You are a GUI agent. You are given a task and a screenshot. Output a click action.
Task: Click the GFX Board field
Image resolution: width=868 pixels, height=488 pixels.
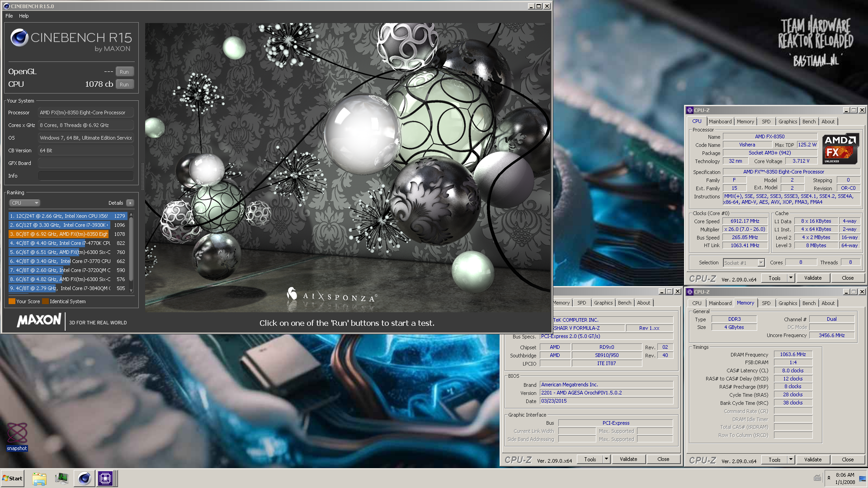[86, 163]
